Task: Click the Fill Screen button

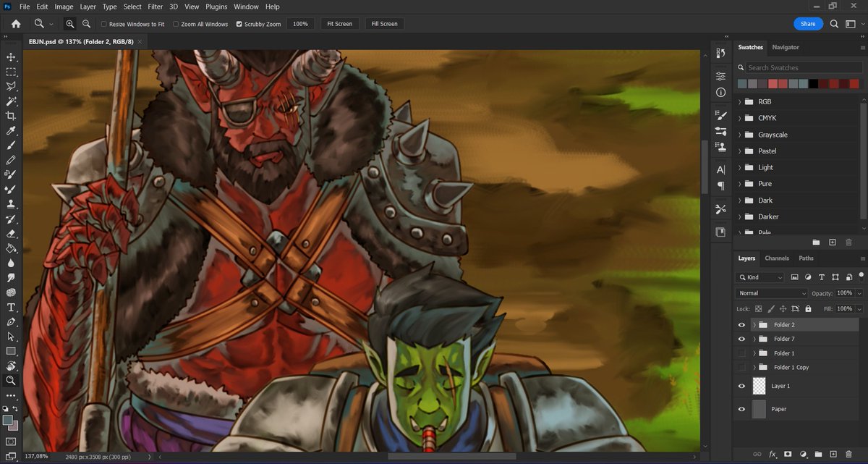Action: 384,24
